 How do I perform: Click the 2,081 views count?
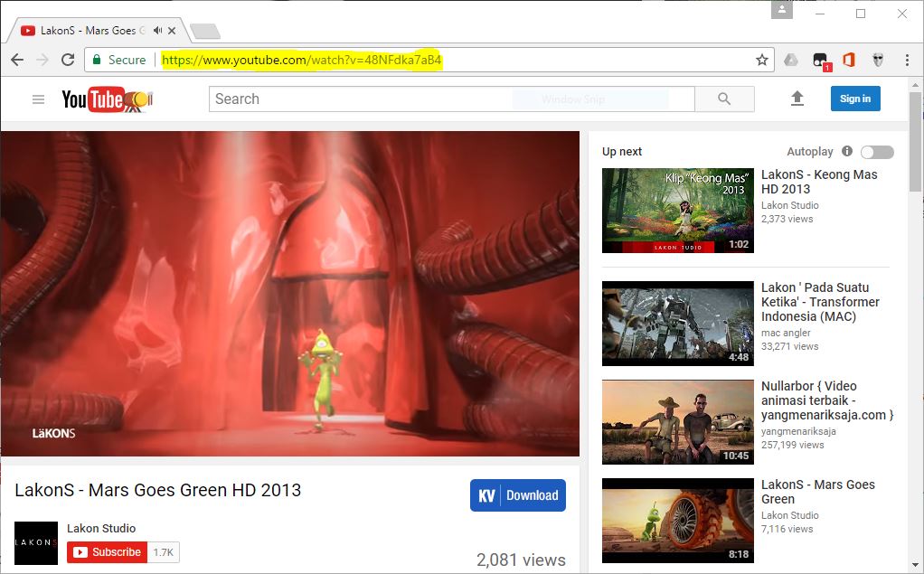click(x=521, y=560)
